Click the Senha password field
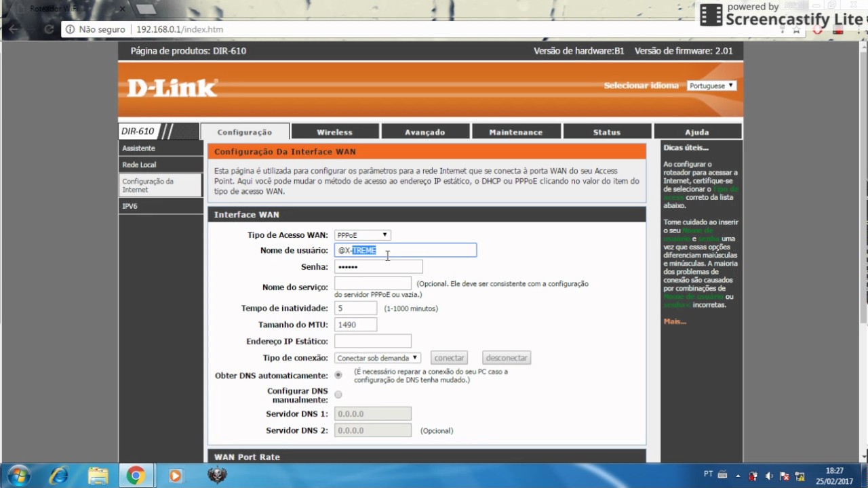Viewport: 868px width, 488px height. tap(378, 267)
